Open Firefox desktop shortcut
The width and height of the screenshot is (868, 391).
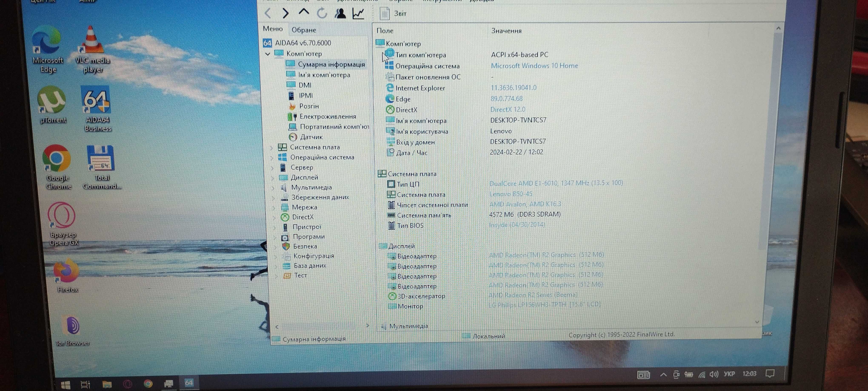pos(67,275)
